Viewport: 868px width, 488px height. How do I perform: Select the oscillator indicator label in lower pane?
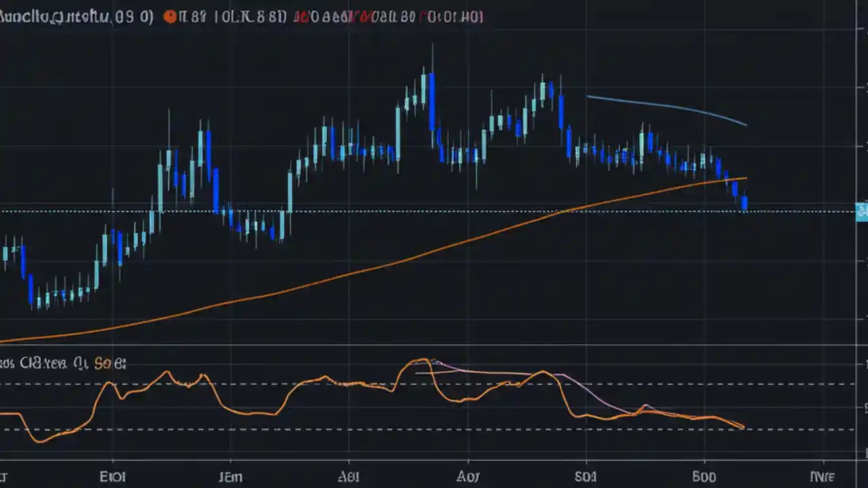(41, 363)
